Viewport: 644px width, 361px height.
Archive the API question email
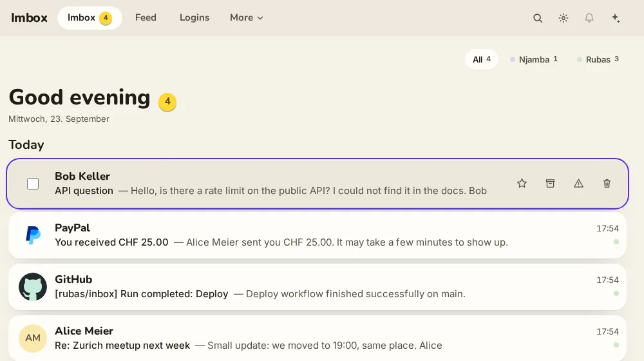click(550, 183)
